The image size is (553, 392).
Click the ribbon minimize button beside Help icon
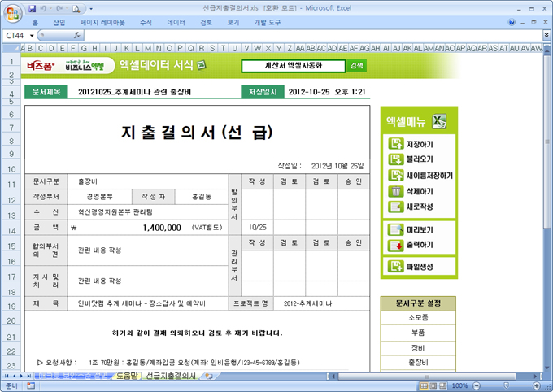point(523,23)
